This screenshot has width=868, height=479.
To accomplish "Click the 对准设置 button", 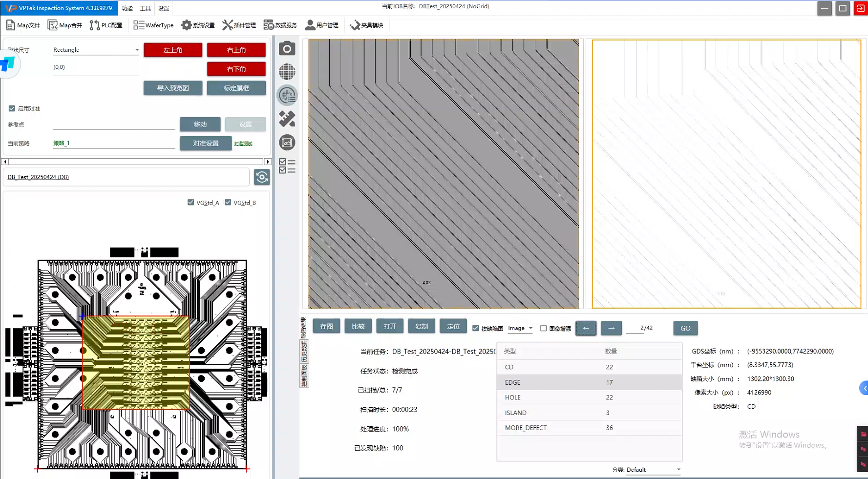I will [x=206, y=143].
